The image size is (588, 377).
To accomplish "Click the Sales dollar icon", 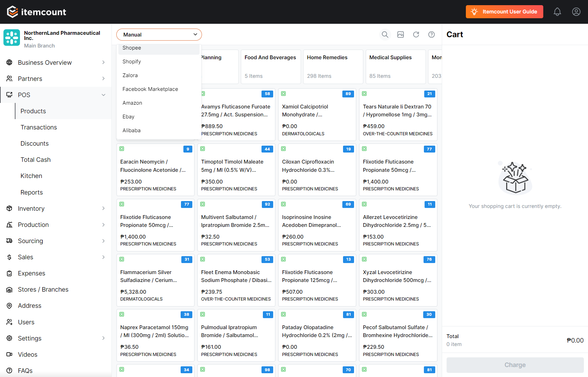I will [x=9, y=257].
